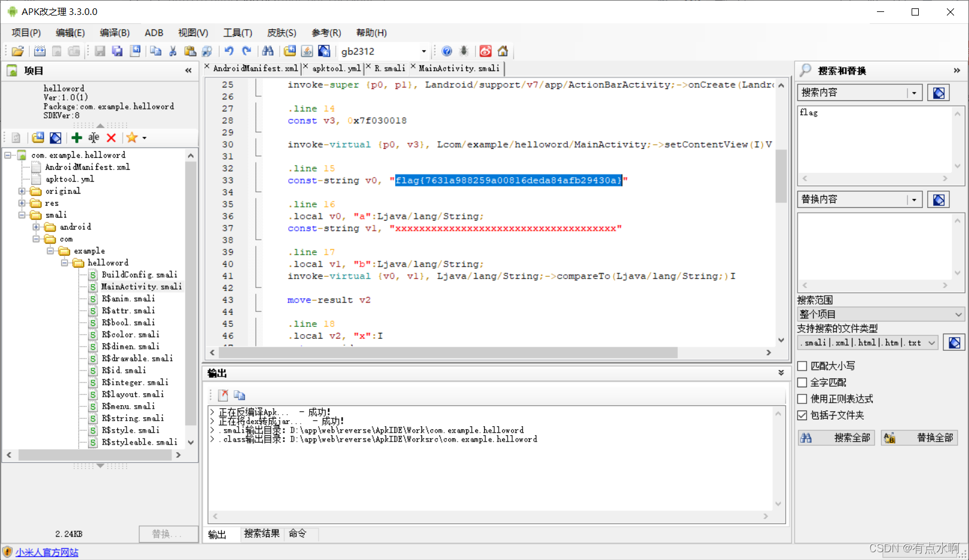Viewport: 969px width, 560px height.
Task: Click icon button beside search content field
Action: [939, 93]
